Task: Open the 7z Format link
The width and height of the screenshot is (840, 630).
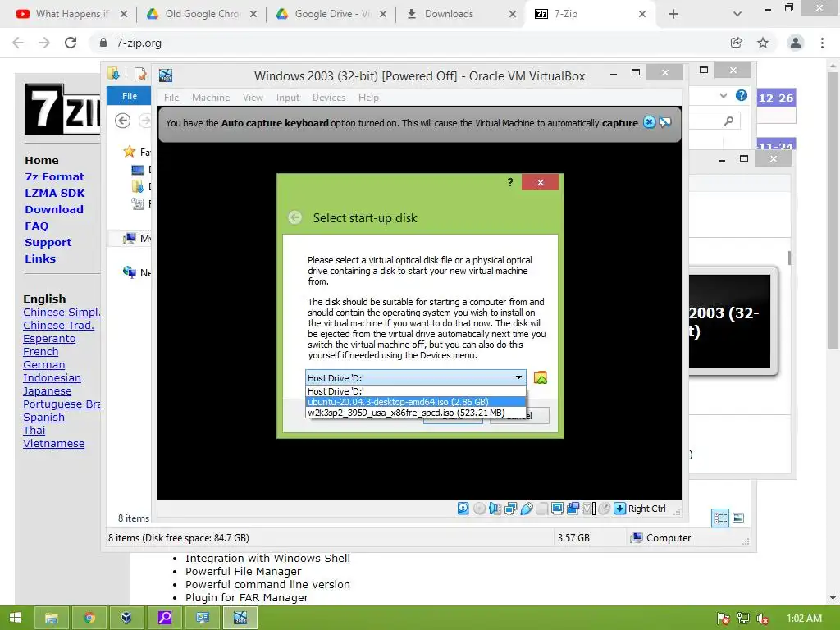Action: tap(54, 176)
